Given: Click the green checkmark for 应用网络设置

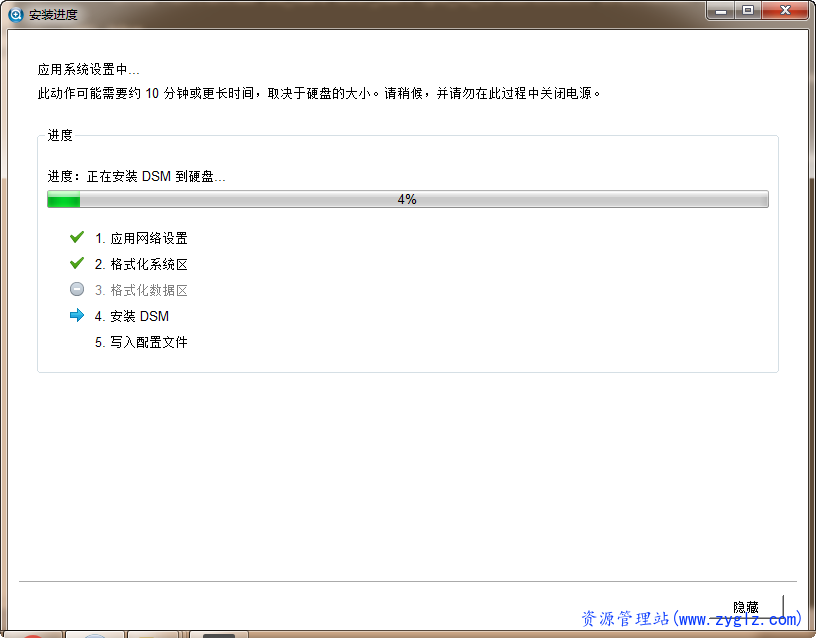Looking at the screenshot, I should pyautogui.click(x=77, y=237).
